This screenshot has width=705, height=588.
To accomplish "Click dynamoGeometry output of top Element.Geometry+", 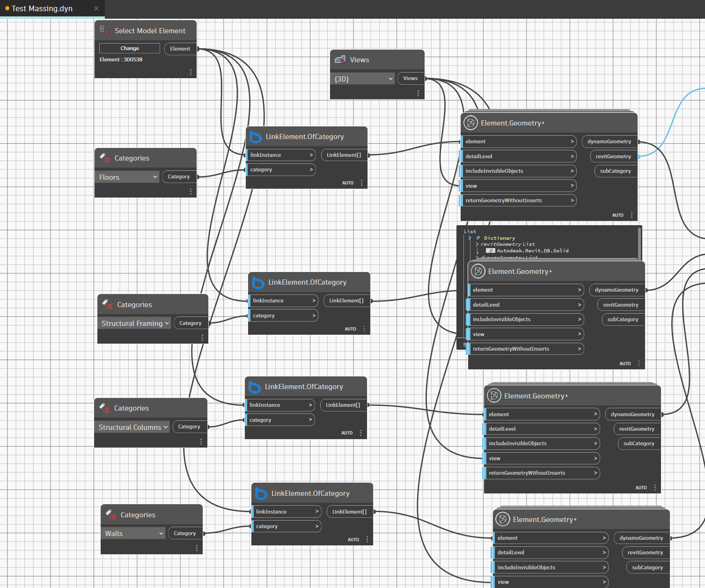I will 610,141.
